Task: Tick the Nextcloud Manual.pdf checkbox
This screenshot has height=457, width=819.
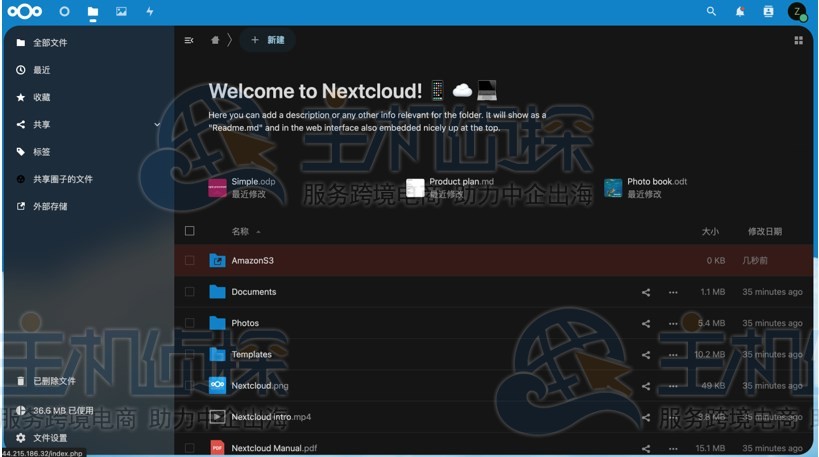Action: [190, 448]
